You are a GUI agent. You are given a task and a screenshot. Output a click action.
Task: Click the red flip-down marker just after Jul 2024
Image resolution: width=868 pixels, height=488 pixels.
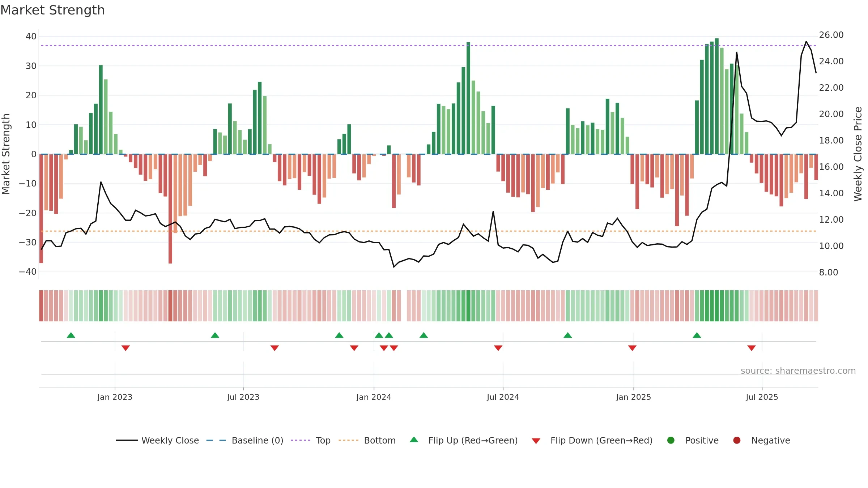pyautogui.click(x=498, y=348)
